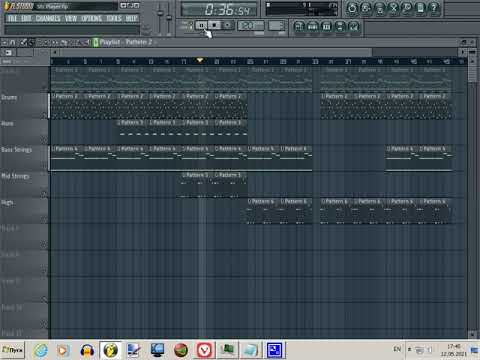Screen dimensions: 480x360
Task: Select the Mid Strings track label
Action: click(x=15, y=176)
